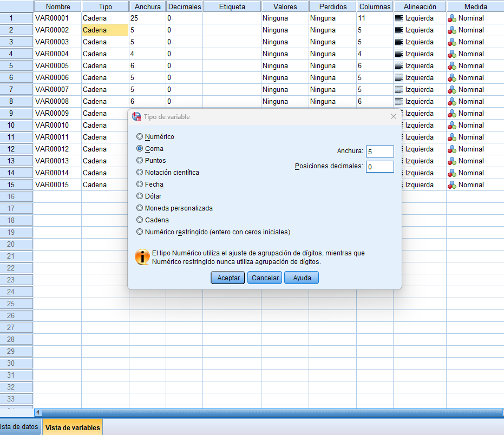
Task: Close the Tipo de variable dialog
Action: 394,117
